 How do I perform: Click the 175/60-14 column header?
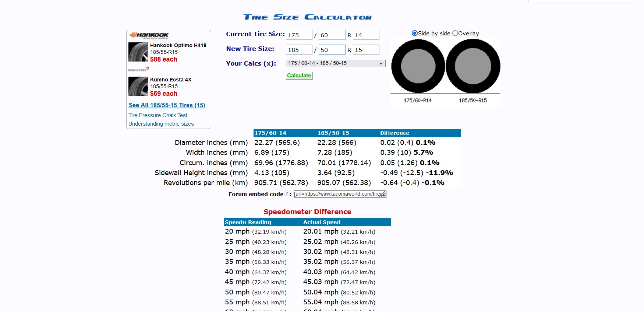[270, 133]
